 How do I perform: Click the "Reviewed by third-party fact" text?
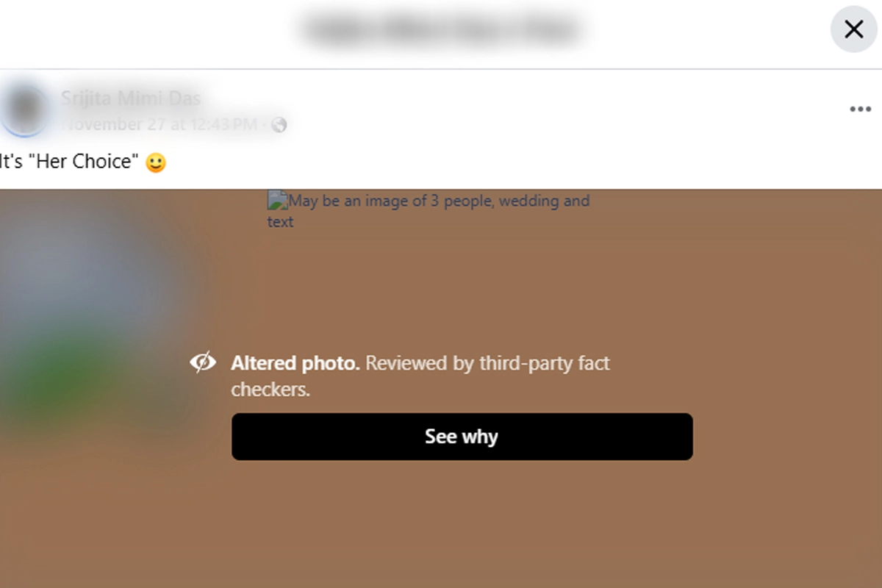point(488,363)
